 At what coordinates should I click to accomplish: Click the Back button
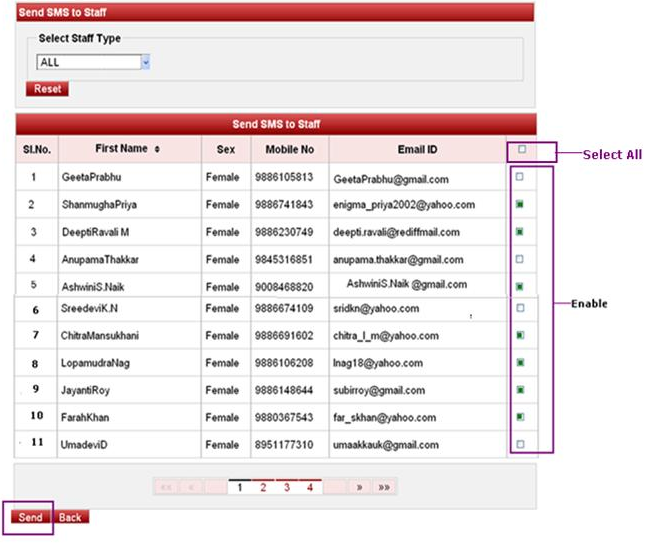pyautogui.click(x=69, y=517)
